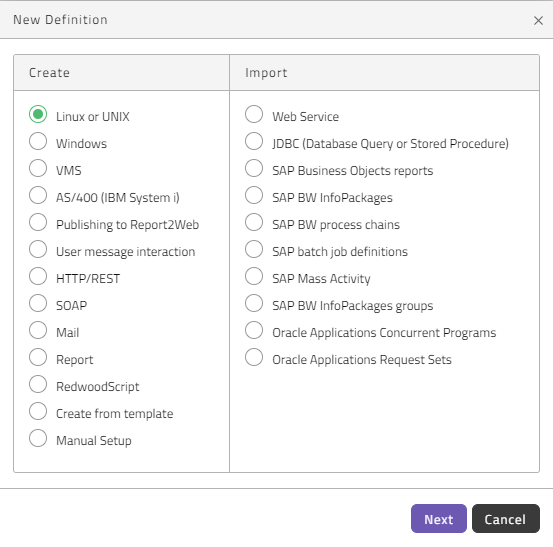This screenshot has height=547, width=553.
Task: Choose Create from template
Action: [38, 411]
